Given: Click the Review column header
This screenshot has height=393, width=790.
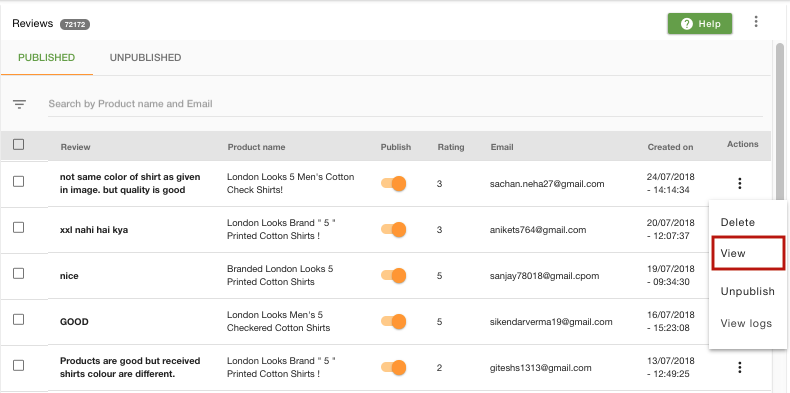Looking at the screenshot, I should tap(76, 147).
